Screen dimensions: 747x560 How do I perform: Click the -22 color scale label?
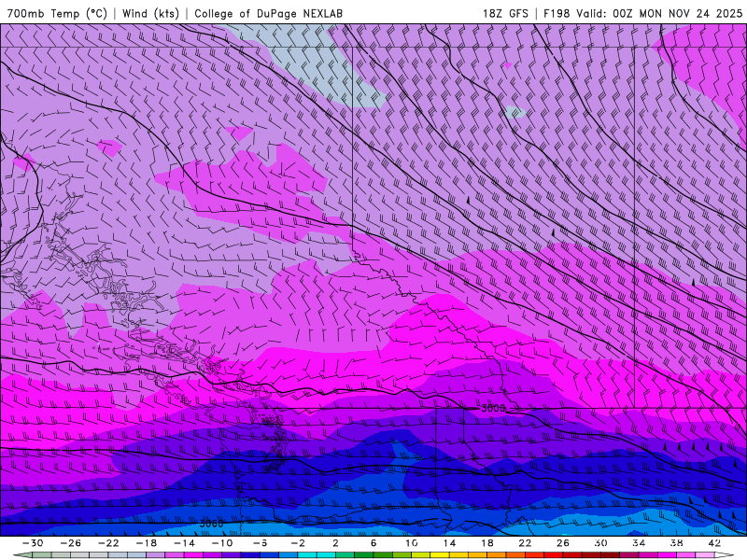pyautogui.click(x=108, y=543)
